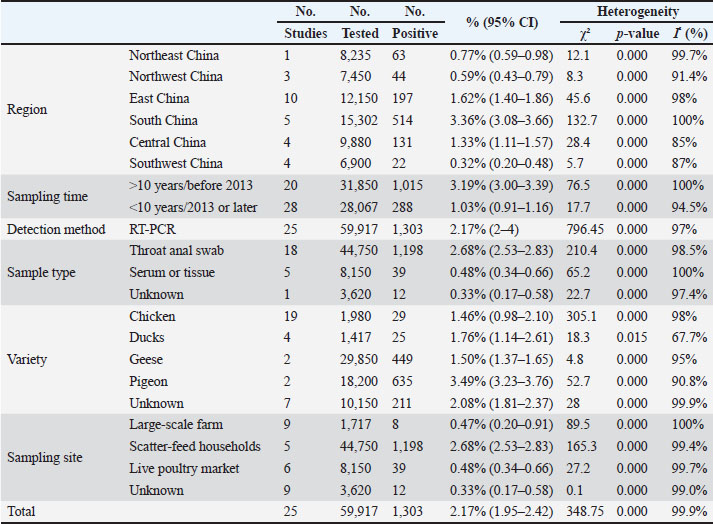The image size is (713, 524).
Task: Select the Sampling time category label
Action: [47, 196]
